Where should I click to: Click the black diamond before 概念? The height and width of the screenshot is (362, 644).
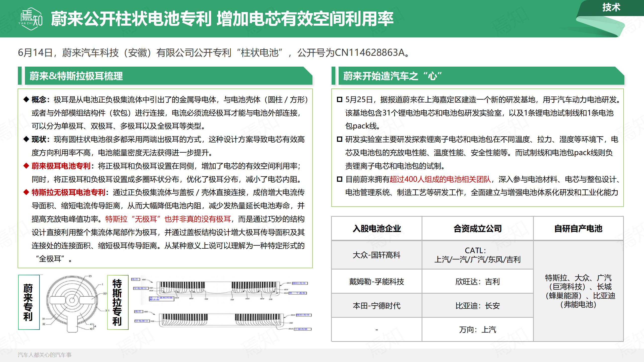tap(26, 99)
